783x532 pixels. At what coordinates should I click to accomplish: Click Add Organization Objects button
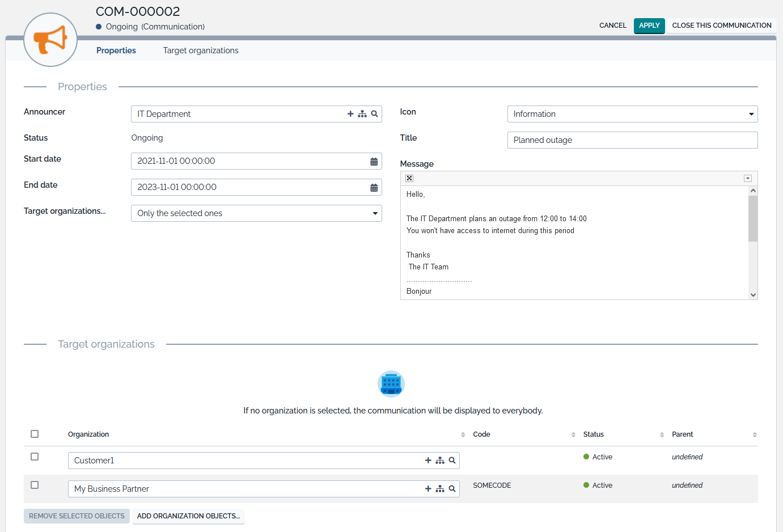pyautogui.click(x=188, y=516)
